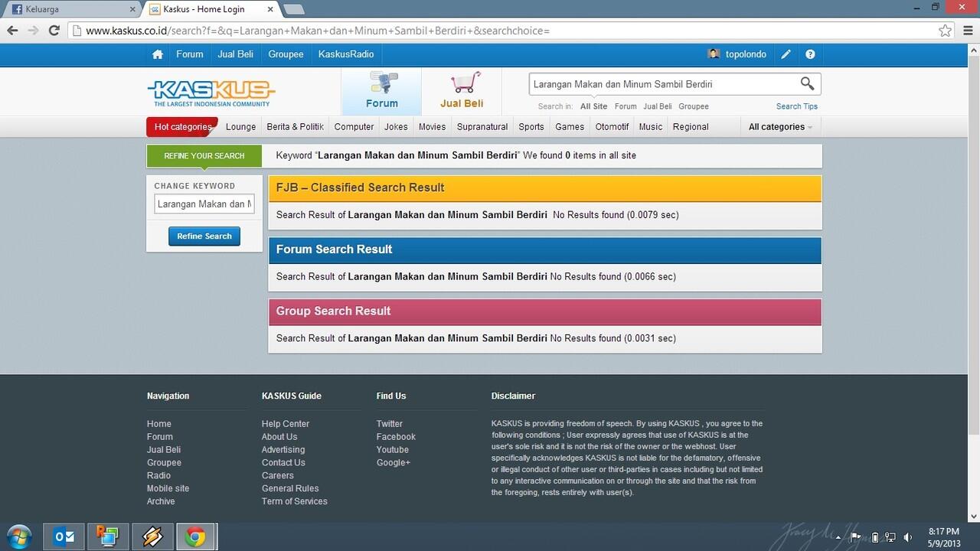Screen dimensions: 980x551
Task: Open Jual Beli in the top blue bar
Action: 236,54
